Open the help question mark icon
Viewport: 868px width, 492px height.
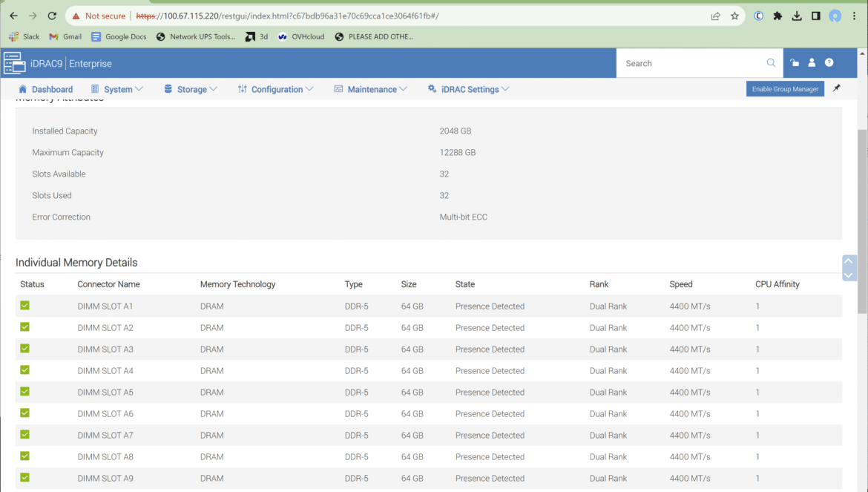click(x=829, y=62)
